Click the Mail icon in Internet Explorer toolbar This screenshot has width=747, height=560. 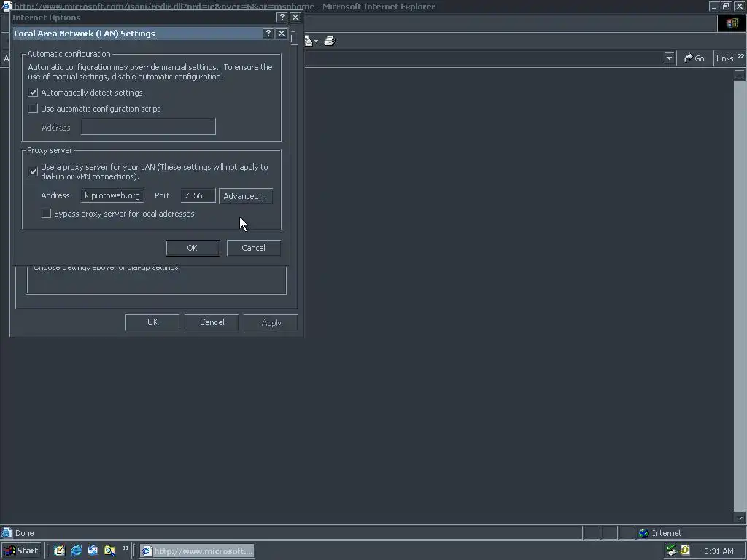tap(309, 41)
